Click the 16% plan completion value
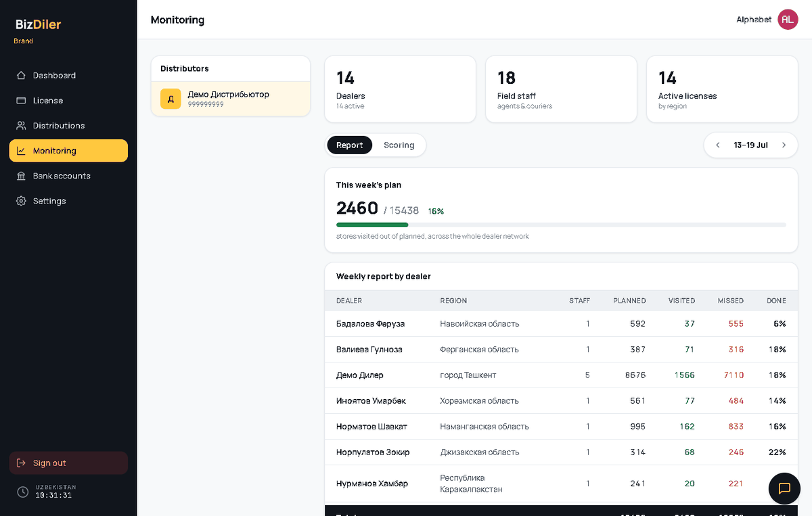The image size is (812, 516). tap(436, 211)
